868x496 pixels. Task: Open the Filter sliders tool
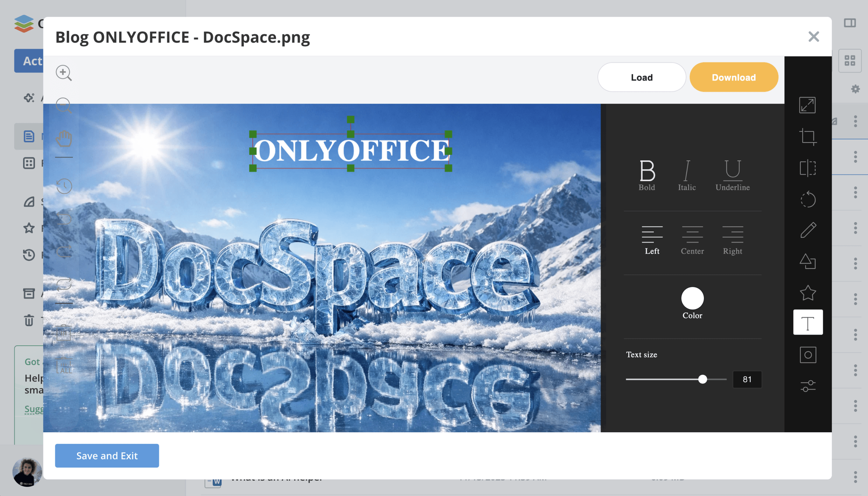tap(808, 386)
